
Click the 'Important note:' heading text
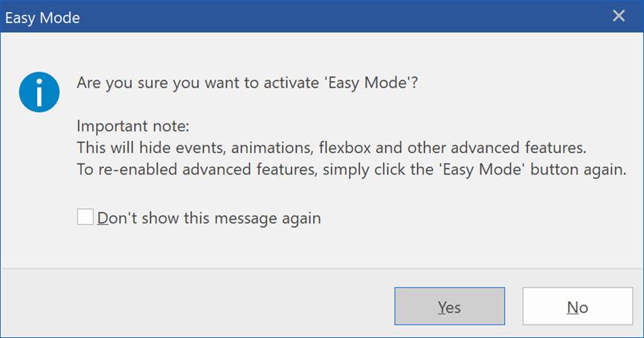(133, 126)
